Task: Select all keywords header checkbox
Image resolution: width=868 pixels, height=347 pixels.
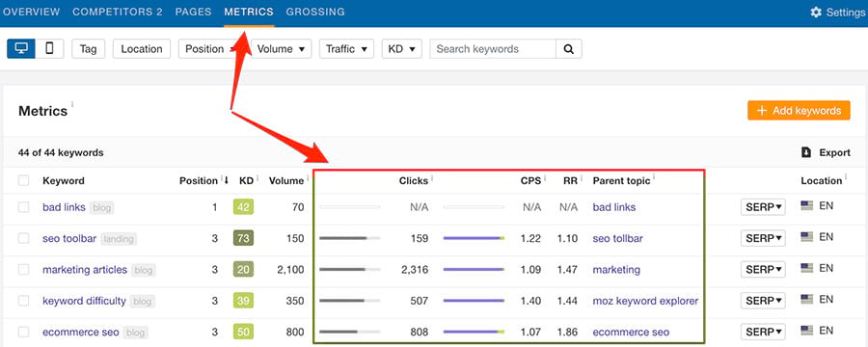Action: pos(23,180)
